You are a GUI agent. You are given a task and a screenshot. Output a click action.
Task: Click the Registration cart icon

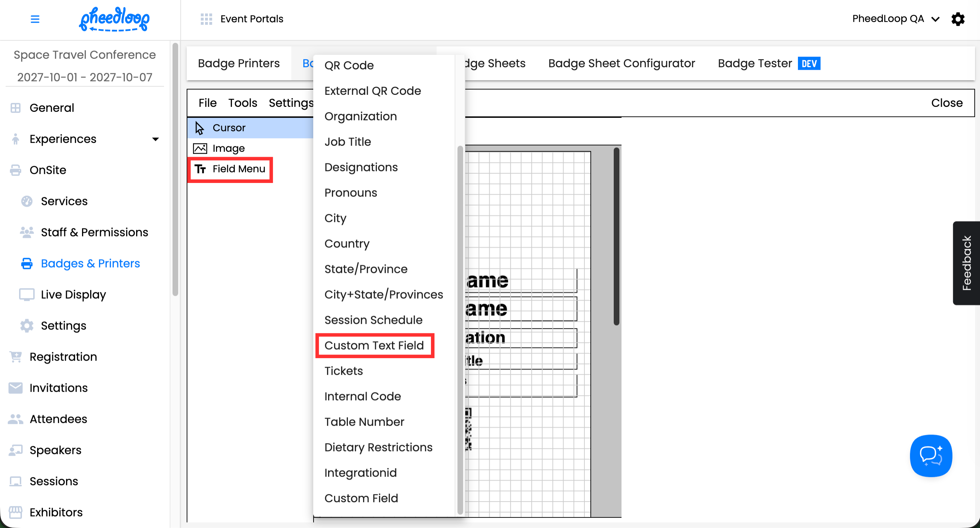point(16,357)
